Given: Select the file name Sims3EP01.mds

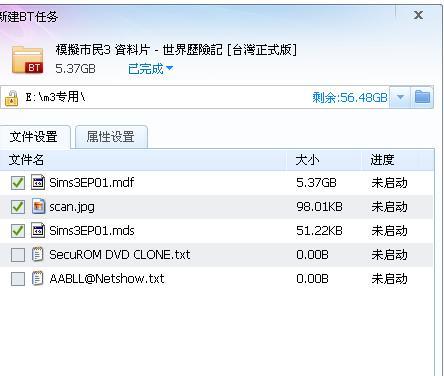Looking at the screenshot, I should [92, 231].
